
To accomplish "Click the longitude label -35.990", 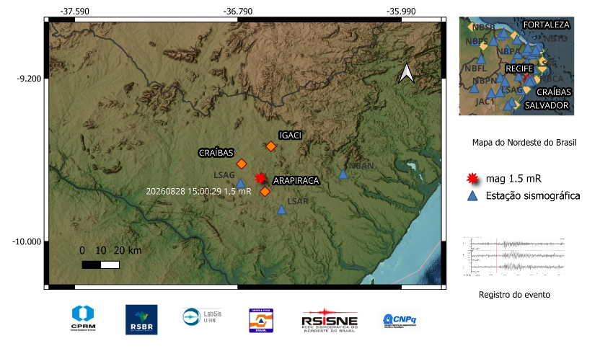I will [x=401, y=12].
